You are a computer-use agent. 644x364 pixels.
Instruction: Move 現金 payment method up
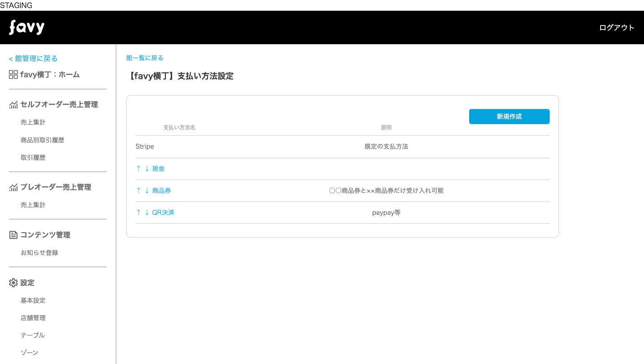(139, 169)
